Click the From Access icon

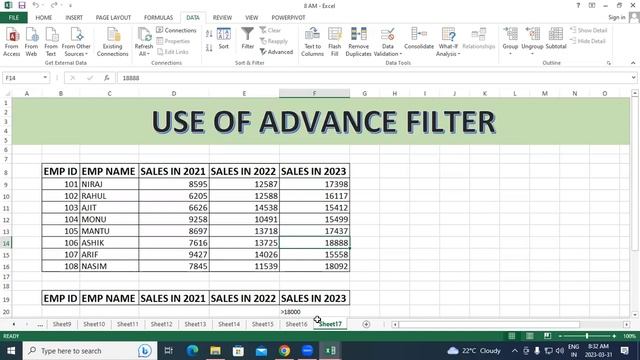coord(12,42)
